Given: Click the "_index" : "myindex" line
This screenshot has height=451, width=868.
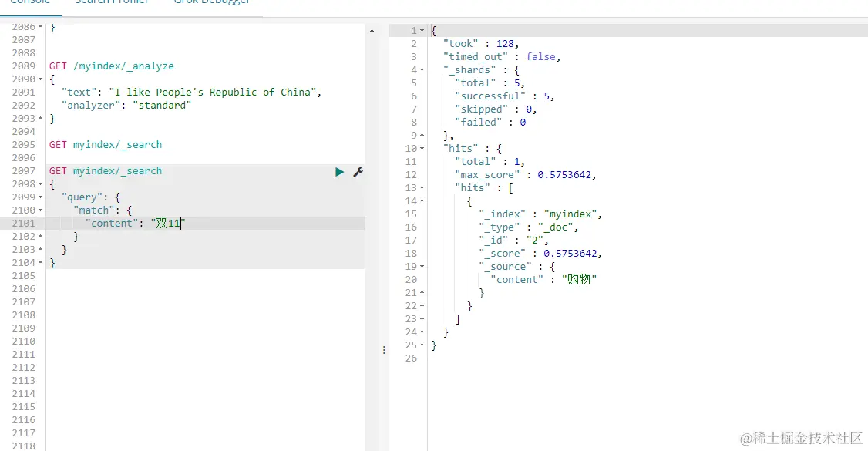Looking at the screenshot, I should (540, 214).
